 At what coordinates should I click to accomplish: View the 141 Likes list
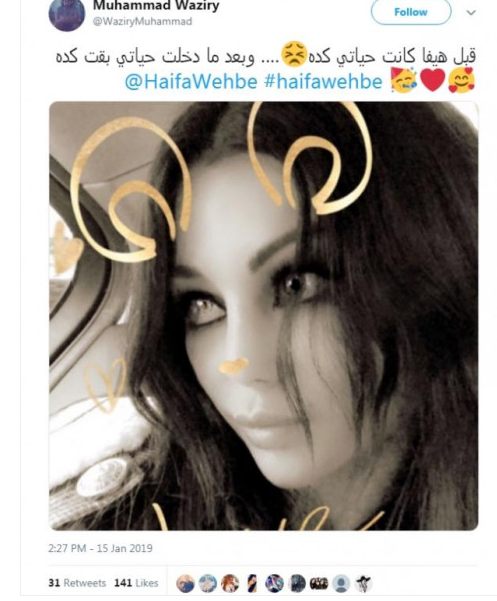pos(136,583)
